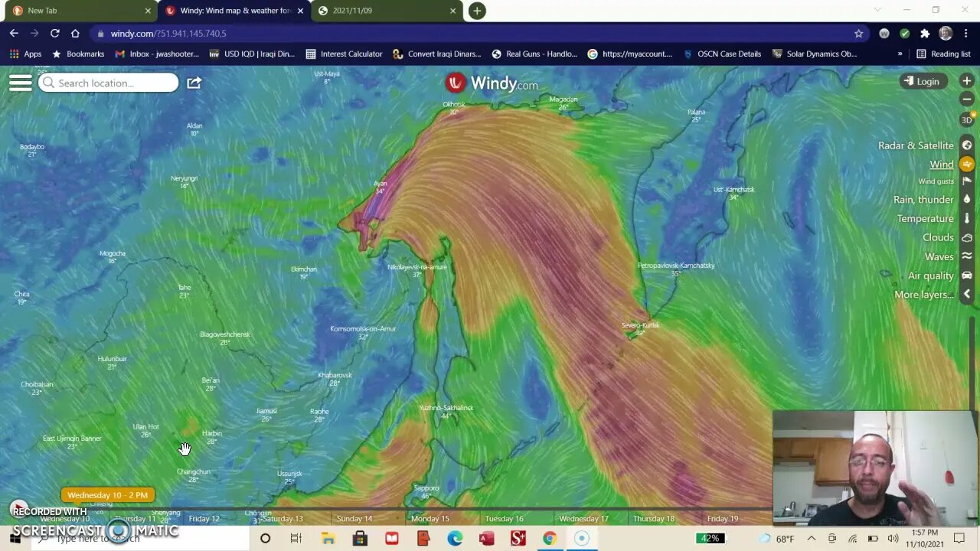This screenshot has width=980, height=551.
Task: Open the Apps bookmark shortcut
Action: coord(25,54)
